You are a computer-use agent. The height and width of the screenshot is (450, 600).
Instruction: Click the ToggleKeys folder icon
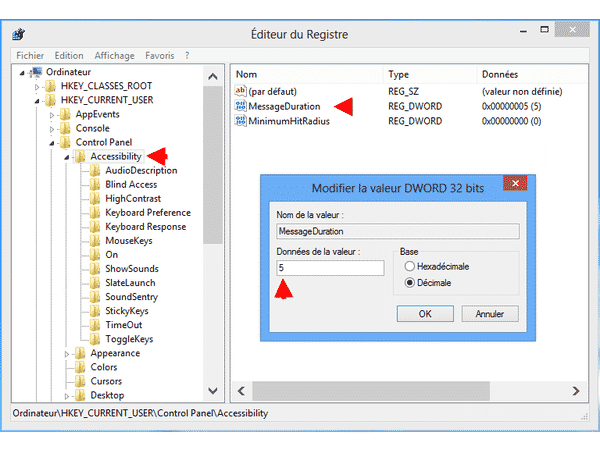(x=95, y=339)
